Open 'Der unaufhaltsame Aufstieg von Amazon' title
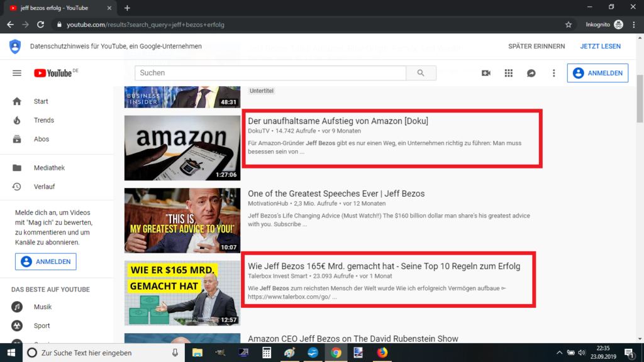 (x=338, y=121)
